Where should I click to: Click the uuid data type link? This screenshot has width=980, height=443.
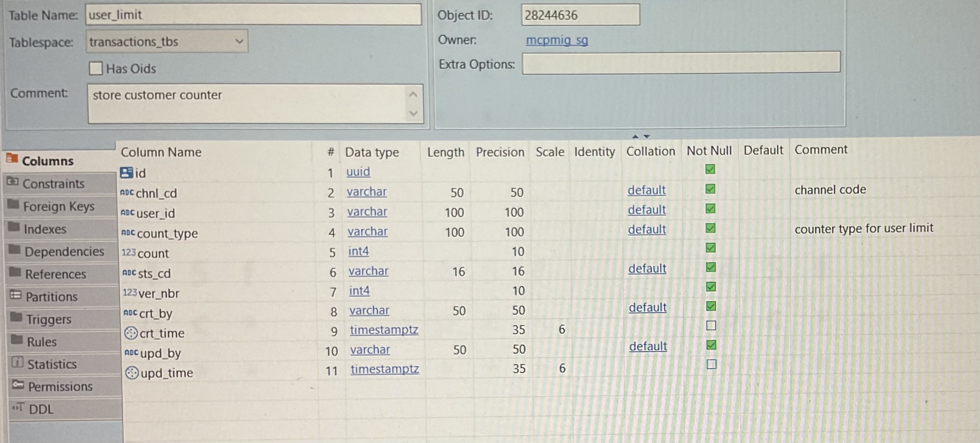pyautogui.click(x=358, y=172)
